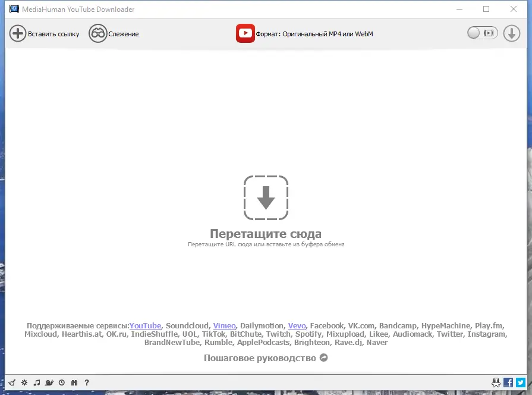
Task: Click the Вставить ссылку paste link button
Action: (x=44, y=34)
